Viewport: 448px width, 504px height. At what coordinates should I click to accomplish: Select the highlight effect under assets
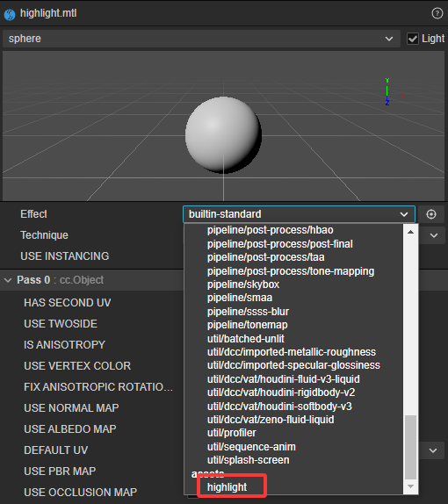(x=227, y=487)
